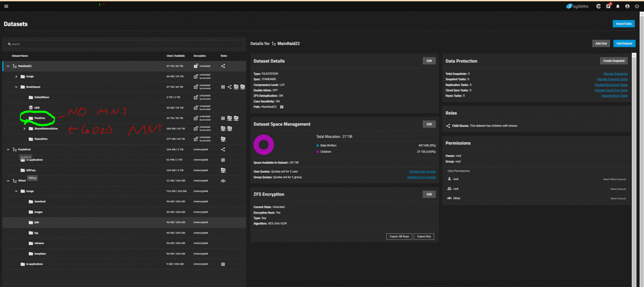Open the Manage Snapshot Tasks link
The height and width of the screenshot is (287, 644).
click(612, 79)
